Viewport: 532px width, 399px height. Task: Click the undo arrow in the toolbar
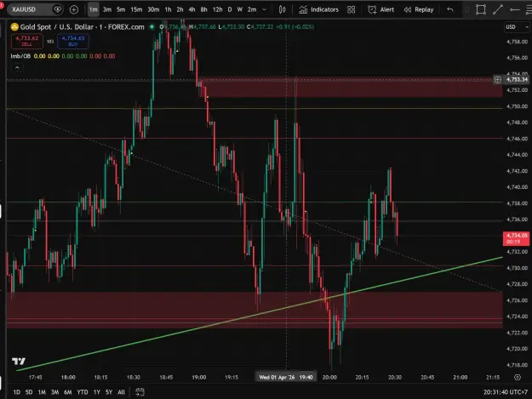point(450,9)
